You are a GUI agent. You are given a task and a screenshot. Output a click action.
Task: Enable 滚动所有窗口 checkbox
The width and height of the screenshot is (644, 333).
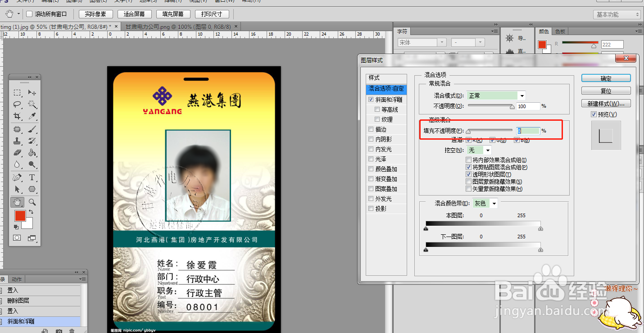point(29,14)
